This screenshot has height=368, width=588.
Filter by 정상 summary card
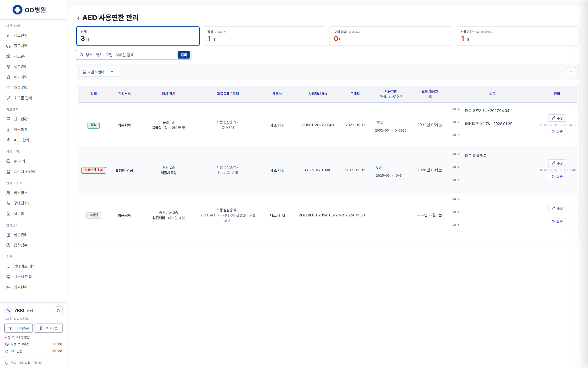click(x=264, y=36)
